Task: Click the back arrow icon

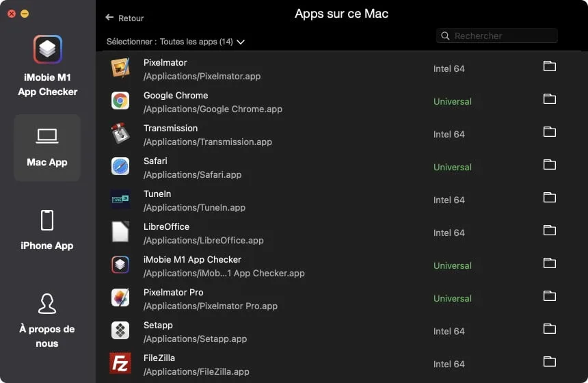Action: [109, 17]
